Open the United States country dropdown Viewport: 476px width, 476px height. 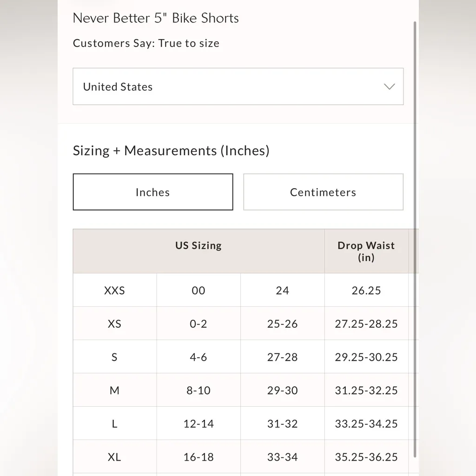pyautogui.click(x=238, y=86)
